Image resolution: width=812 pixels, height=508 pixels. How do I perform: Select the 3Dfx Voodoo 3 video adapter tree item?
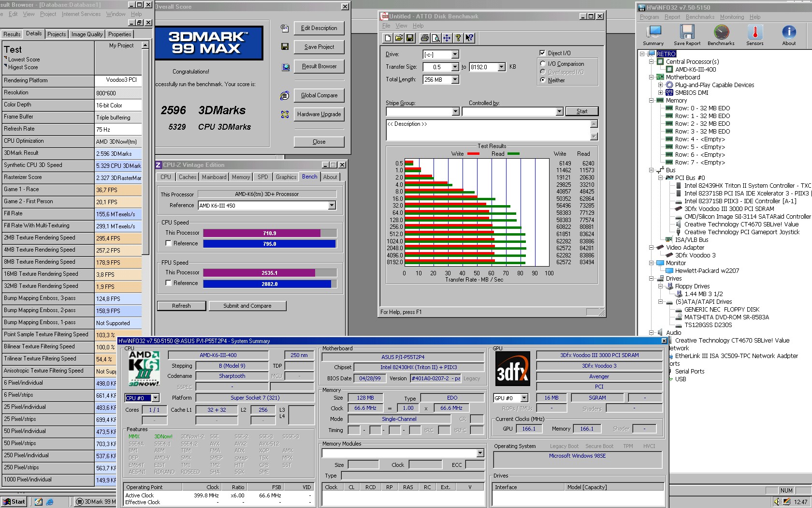coord(695,255)
